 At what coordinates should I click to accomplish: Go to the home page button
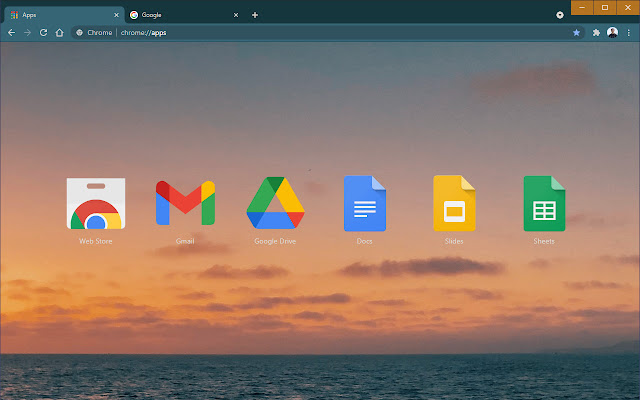(x=59, y=32)
